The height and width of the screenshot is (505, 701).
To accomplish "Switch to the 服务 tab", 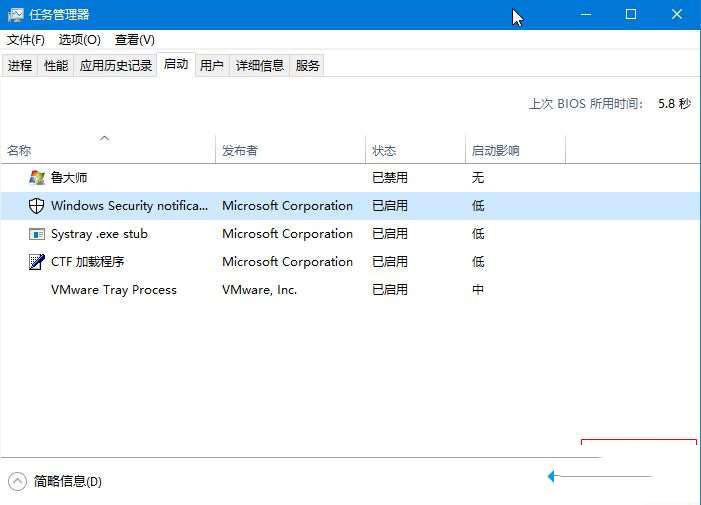I will (308, 66).
